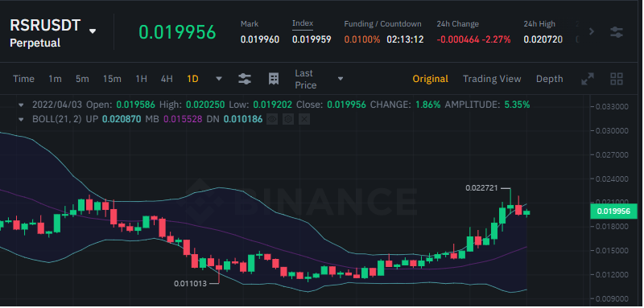Click the 24h Change value -2.27%

pos(497,39)
